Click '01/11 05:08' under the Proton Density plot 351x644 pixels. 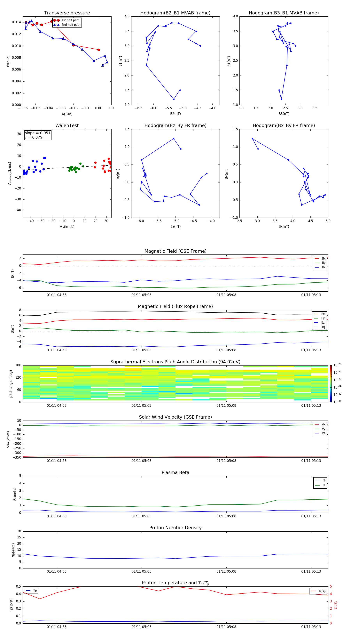pyautogui.click(x=226, y=571)
